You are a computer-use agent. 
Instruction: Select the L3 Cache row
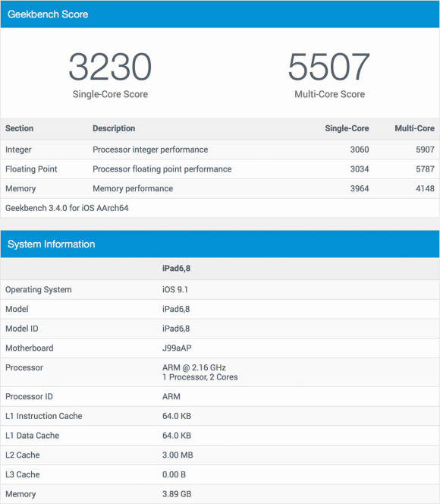point(220,474)
